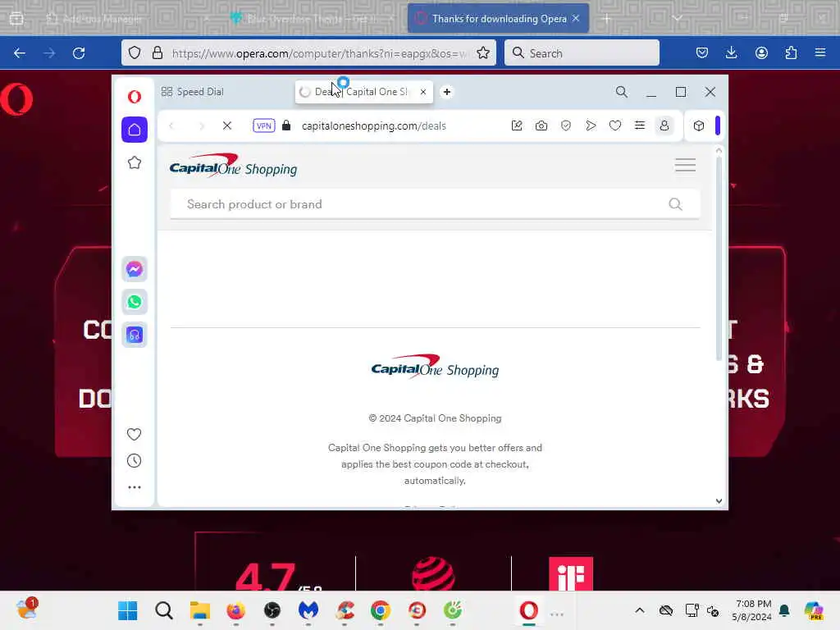Click the Search product or brand field
This screenshot has height=630, width=840.
pos(435,204)
